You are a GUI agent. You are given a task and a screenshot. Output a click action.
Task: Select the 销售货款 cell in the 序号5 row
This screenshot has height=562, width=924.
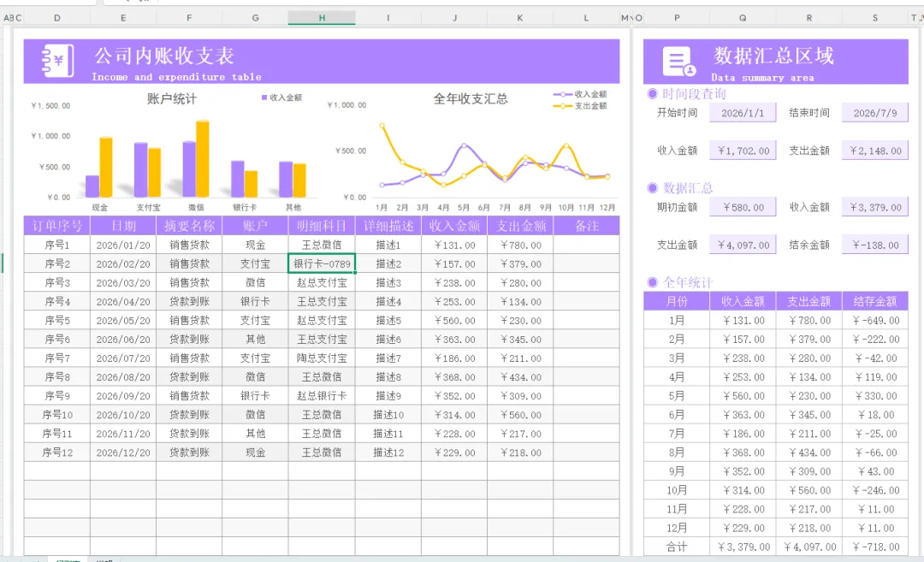(x=189, y=321)
